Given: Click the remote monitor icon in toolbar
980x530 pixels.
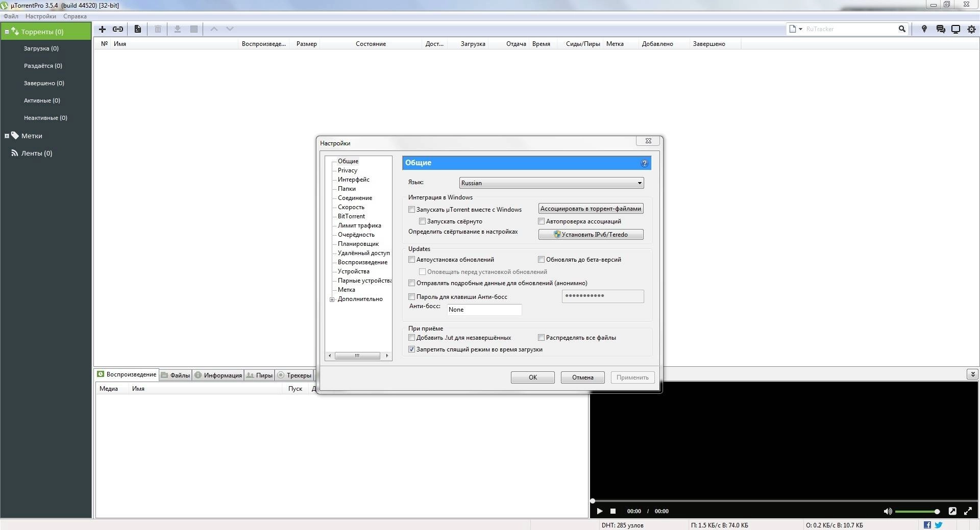Looking at the screenshot, I should click(955, 29).
